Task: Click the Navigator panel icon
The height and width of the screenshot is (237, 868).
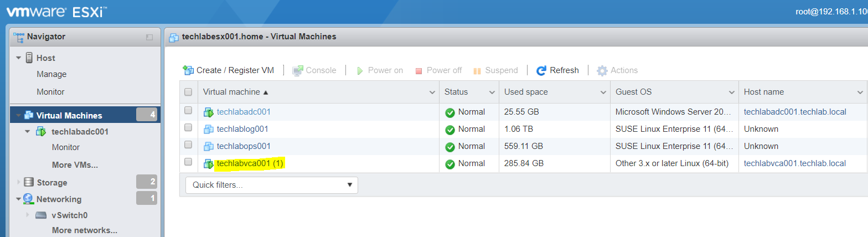Action: pyautogui.click(x=18, y=37)
